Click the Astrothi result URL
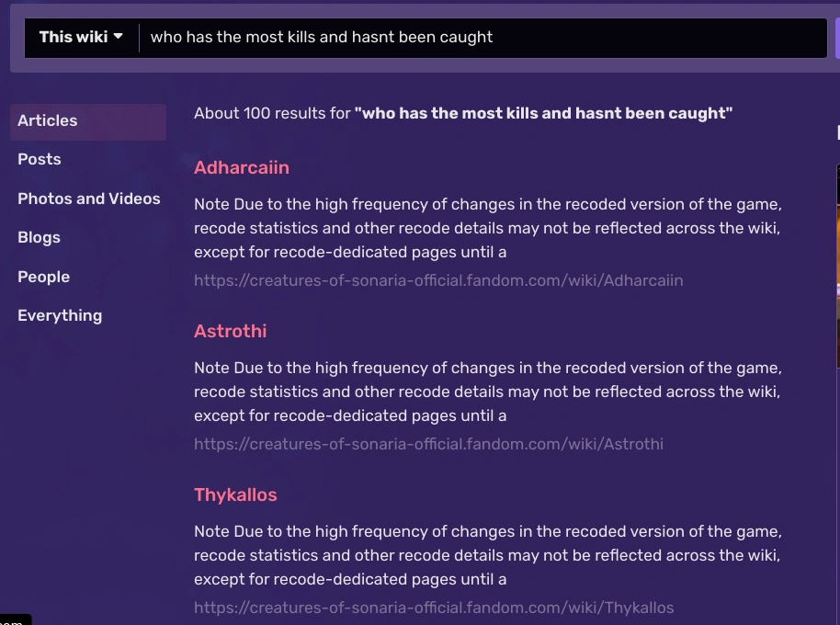 point(428,444)
